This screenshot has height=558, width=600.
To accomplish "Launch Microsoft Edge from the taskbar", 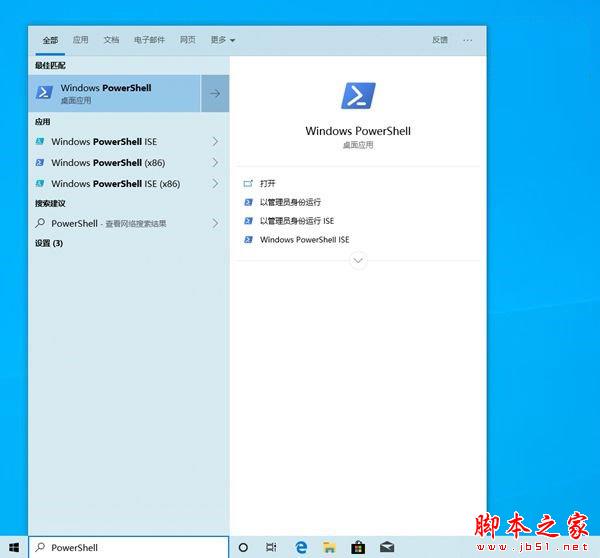I will [x=300, y=547].
